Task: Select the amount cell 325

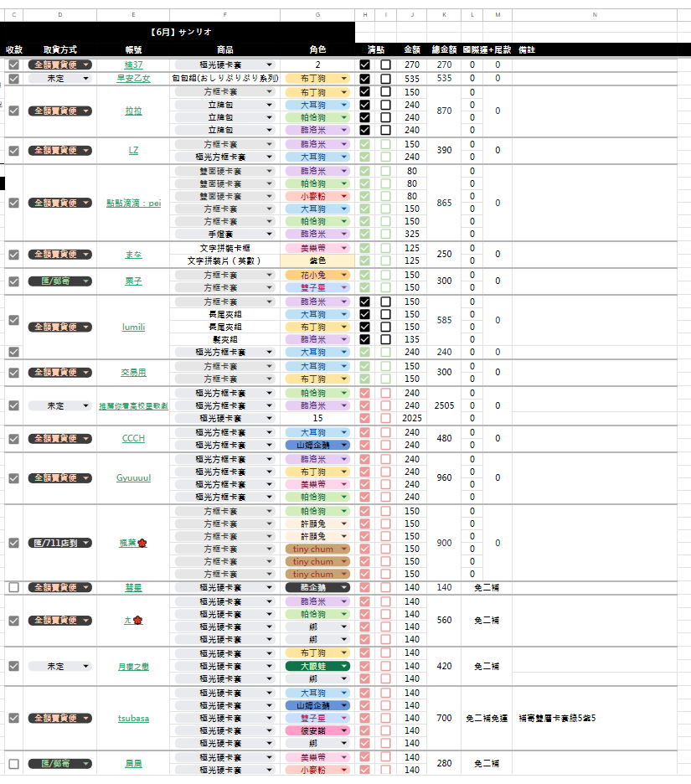Action: coord(412,234)
